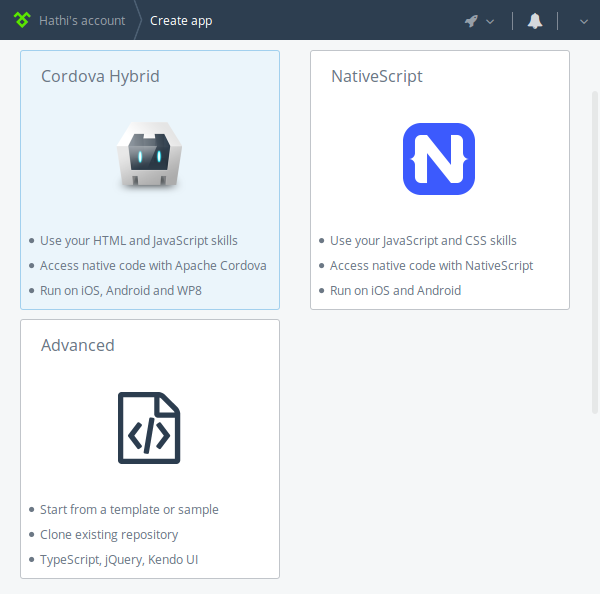The width and height of the screenshot is (600, 594).
Task: Click 'Use your HTML and JavaScript skills'
Action: (139, 241)
